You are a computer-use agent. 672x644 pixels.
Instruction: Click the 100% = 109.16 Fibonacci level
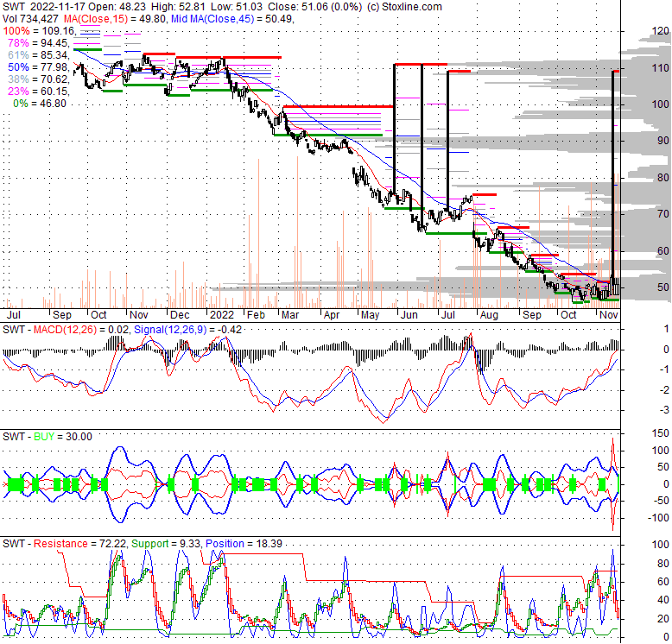pos(40,31)
